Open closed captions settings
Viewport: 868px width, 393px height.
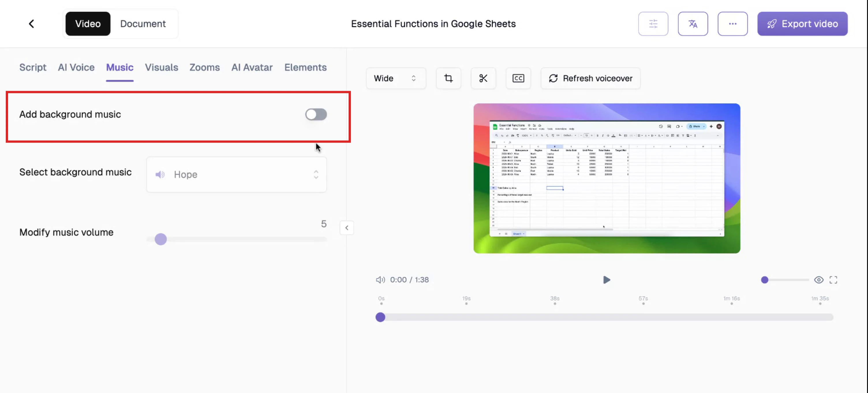pos(518,78)
